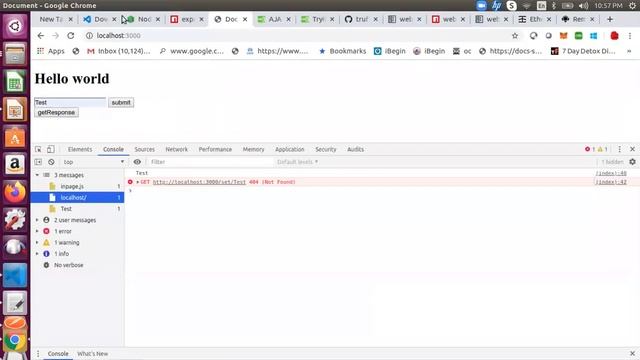Reload the localhost page
The height and width of the screenshot is (360, 640).
[x=71, y=36]
